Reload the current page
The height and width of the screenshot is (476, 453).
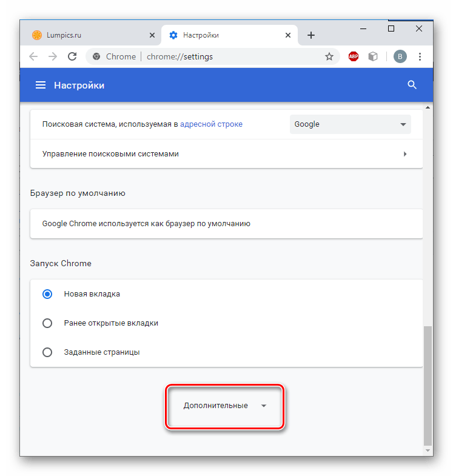[72, 56]
